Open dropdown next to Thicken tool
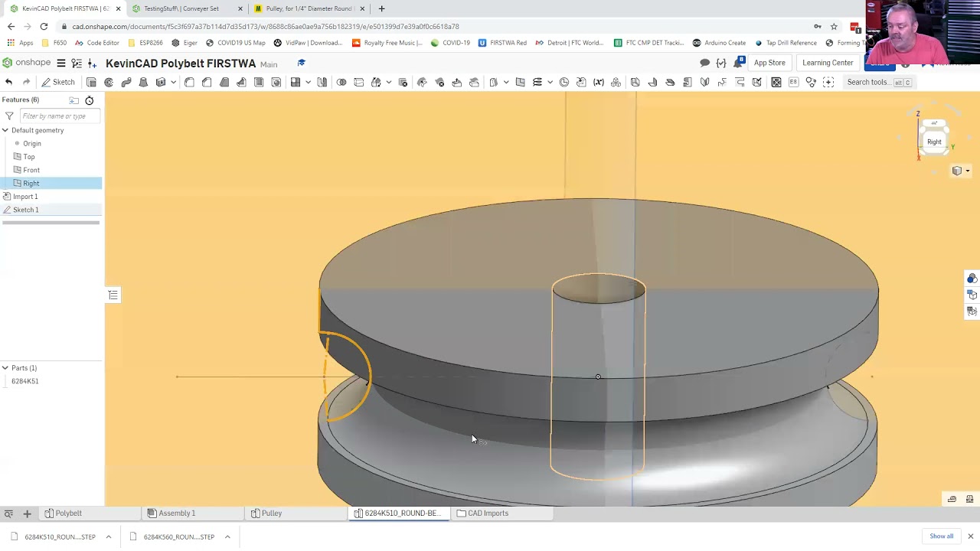Screen dimensions: 980x551 tap(173, 82)
